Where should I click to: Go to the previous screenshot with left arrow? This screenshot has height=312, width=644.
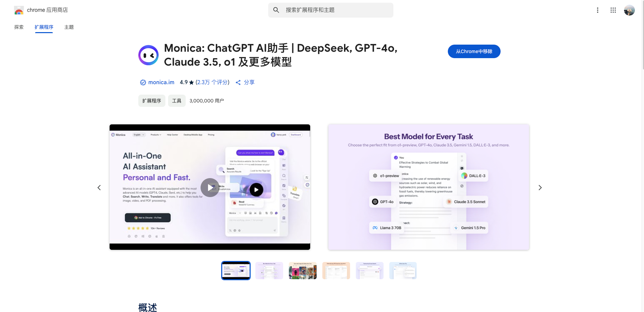[99, 188]
